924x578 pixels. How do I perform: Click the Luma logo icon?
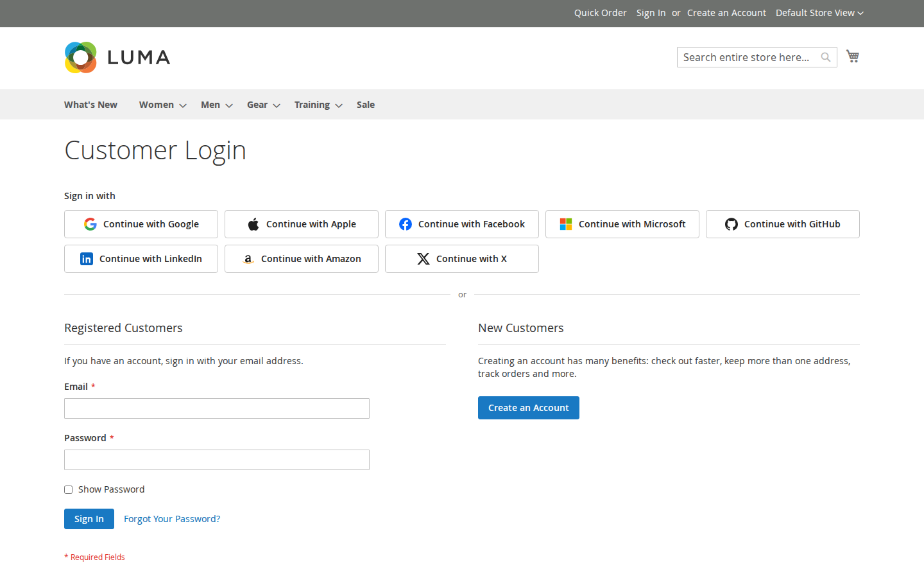pos(81,57)
